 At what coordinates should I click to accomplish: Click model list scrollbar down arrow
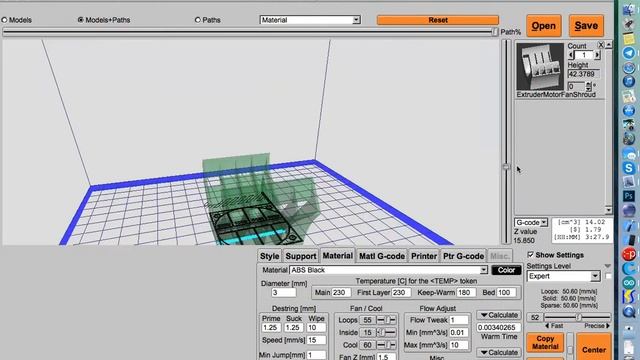[x=608, y=210]
